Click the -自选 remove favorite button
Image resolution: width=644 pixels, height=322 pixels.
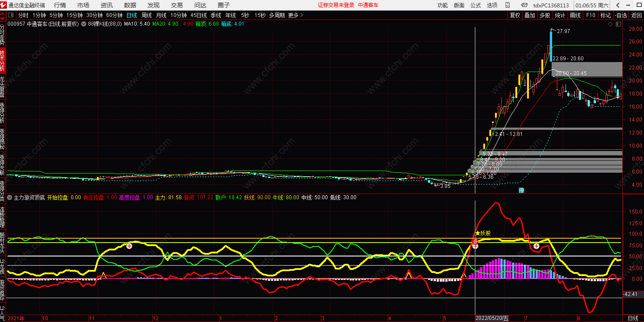click(621, 15)
